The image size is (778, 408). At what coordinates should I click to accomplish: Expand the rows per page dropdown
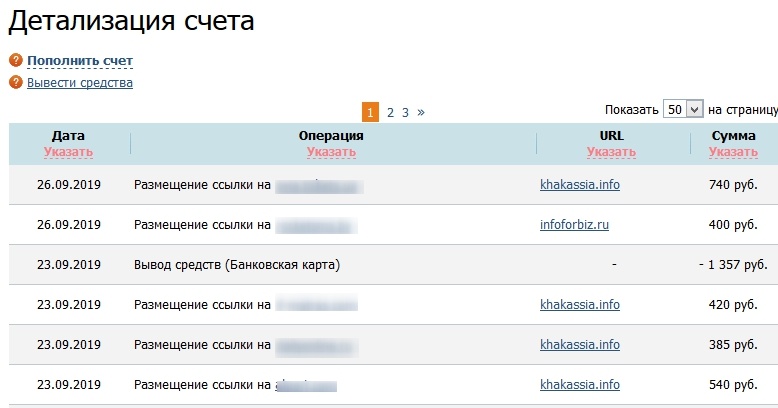pyautogui.click(x=683, y=109)
